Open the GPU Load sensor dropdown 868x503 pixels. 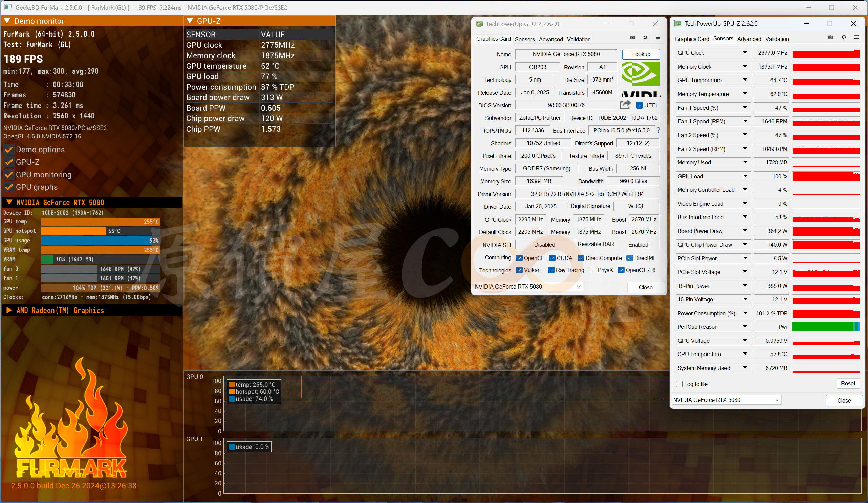[x=745, y=176]
